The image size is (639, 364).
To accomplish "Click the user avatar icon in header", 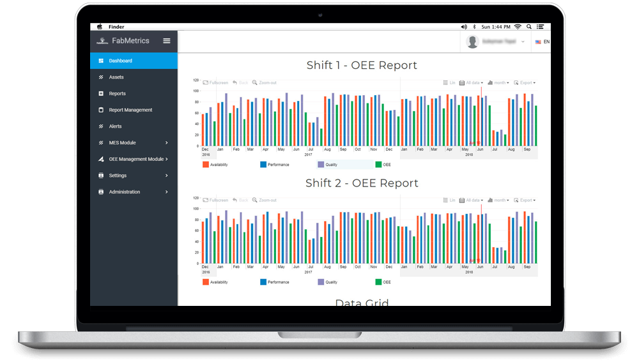I will coord(473,42).
